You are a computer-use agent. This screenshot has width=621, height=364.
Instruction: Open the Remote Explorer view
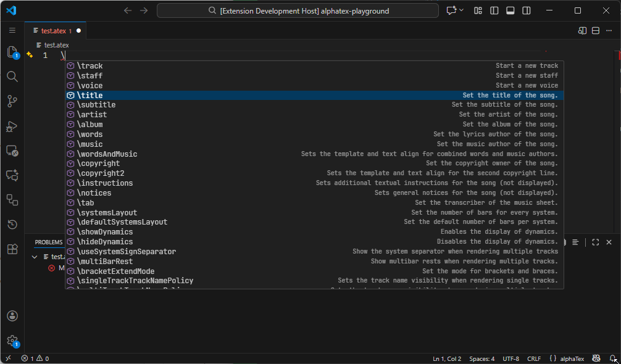point(12,151)
